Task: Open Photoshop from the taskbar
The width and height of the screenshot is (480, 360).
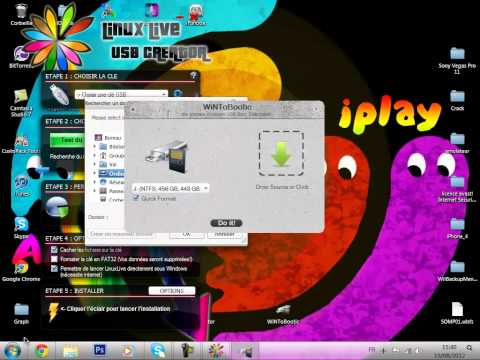Action: pyautogui.click(x=99, y=351)
